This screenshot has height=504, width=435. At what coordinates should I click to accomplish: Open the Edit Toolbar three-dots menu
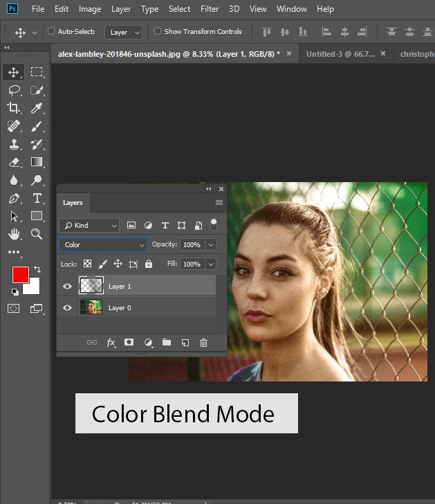point(13,252)
